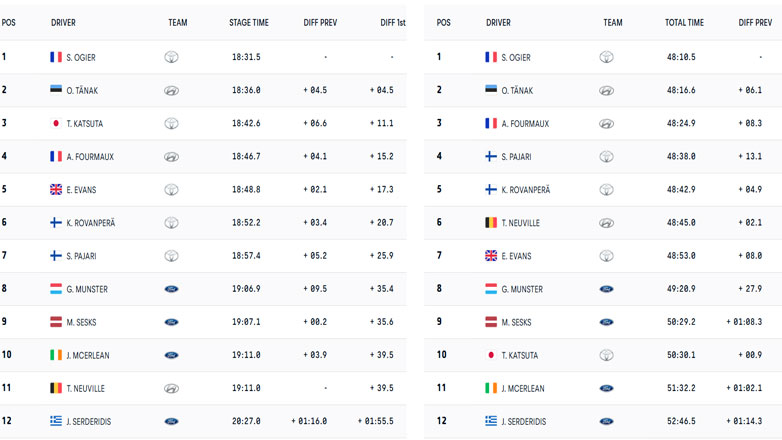Click the Belgian flag beside T. Neuville in total time table
Screen dimensions: 782x440
pyautogui.click(x=491, y=223)
